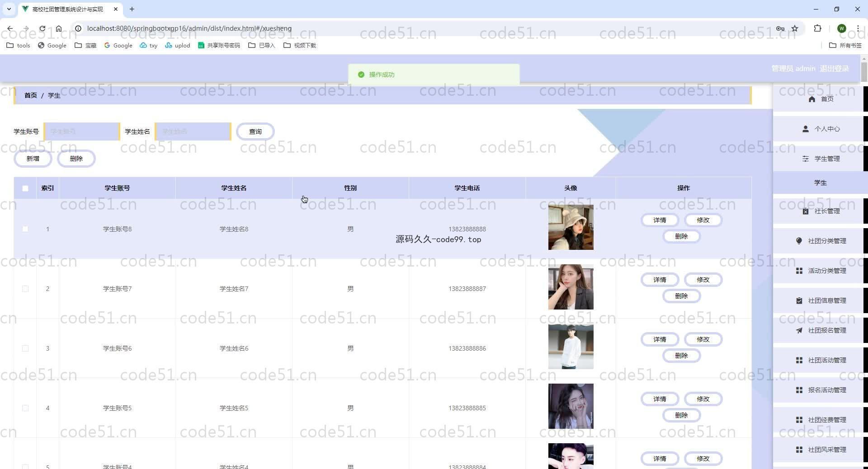Check the row for 学生账号7
Viewport: 868px width, 469px height.
(25, 289)
